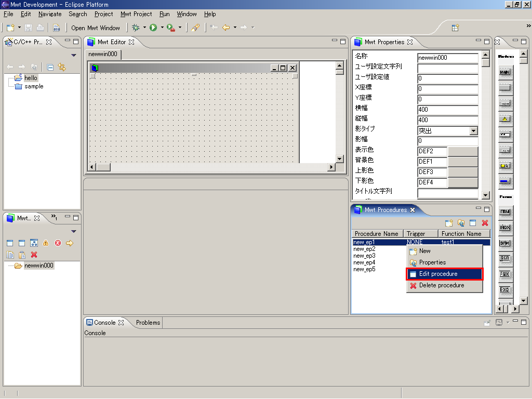Click the New wizard toolbar icon

pyautogui.click(x=10, y=28)
